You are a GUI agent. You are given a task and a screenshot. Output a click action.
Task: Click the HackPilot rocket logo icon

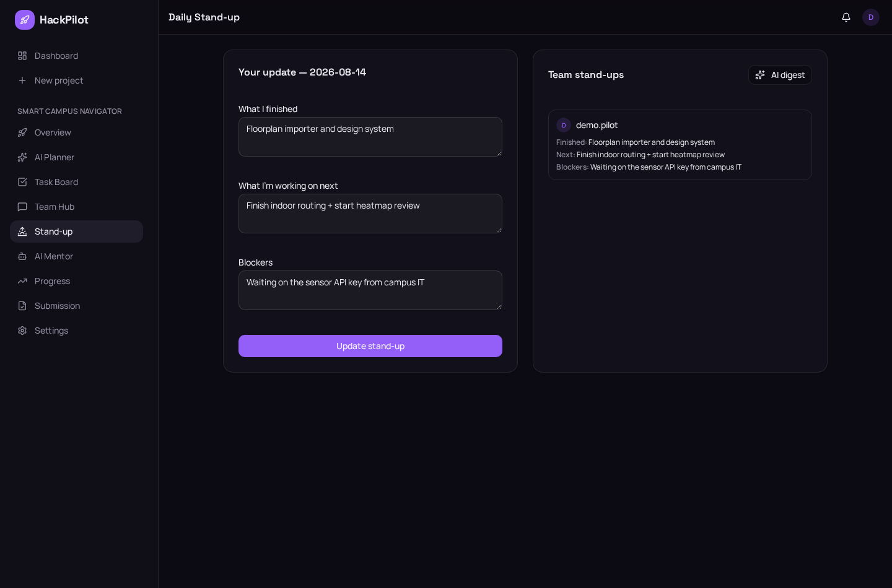pyautogui.click(x=25, y=20)
